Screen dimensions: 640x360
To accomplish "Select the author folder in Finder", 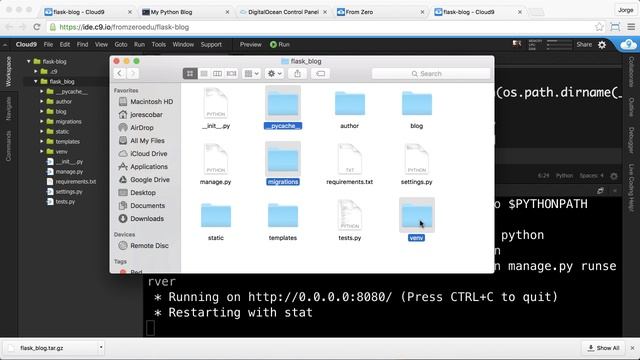I will coord(350,109).
